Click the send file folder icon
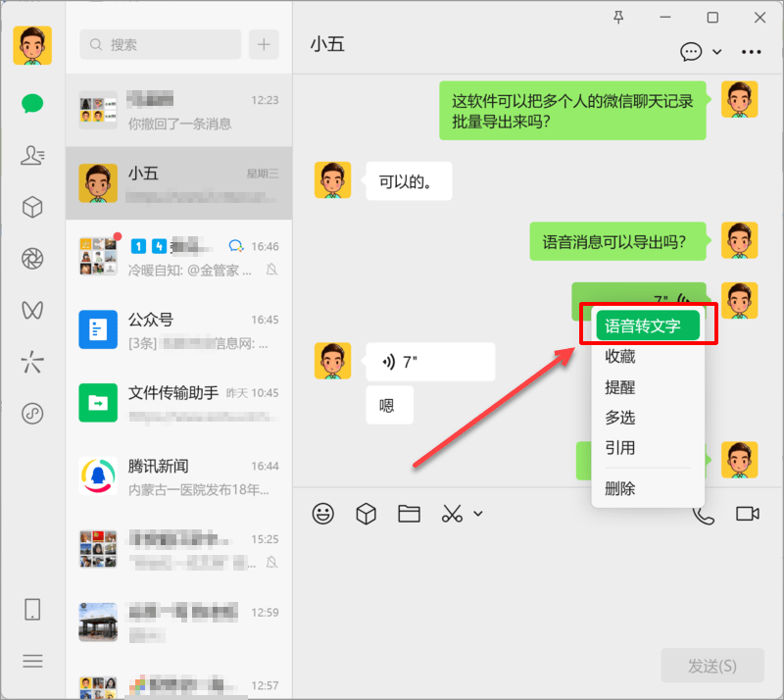784x700 pixels. tap(409, 514)
